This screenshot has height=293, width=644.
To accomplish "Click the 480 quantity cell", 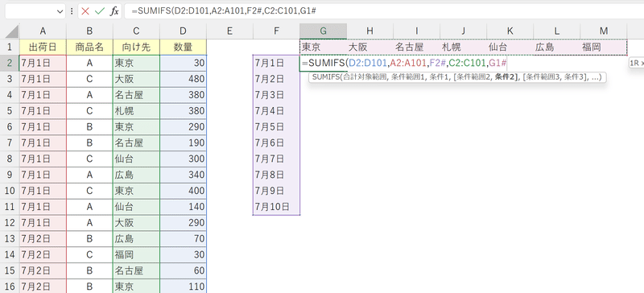I will 184,79.
